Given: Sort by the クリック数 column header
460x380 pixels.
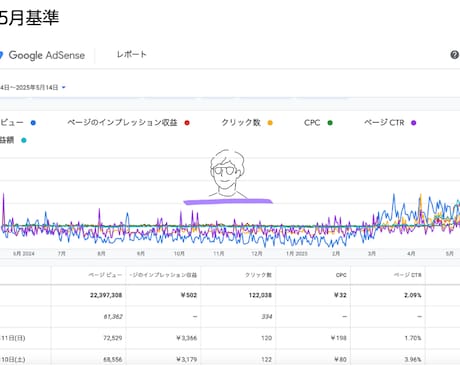Looking at the screenshot, I should (259, 275).
